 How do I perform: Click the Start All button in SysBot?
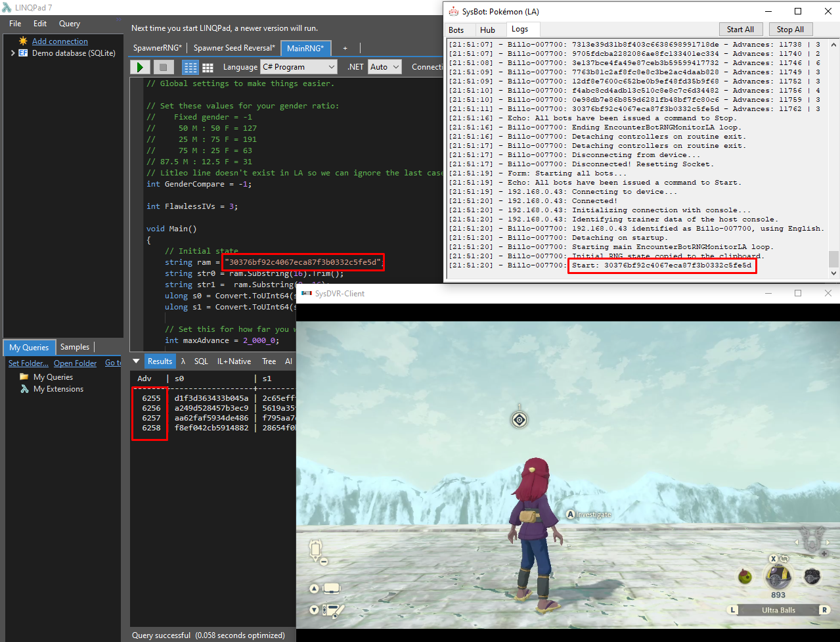[x=741, y=30]
